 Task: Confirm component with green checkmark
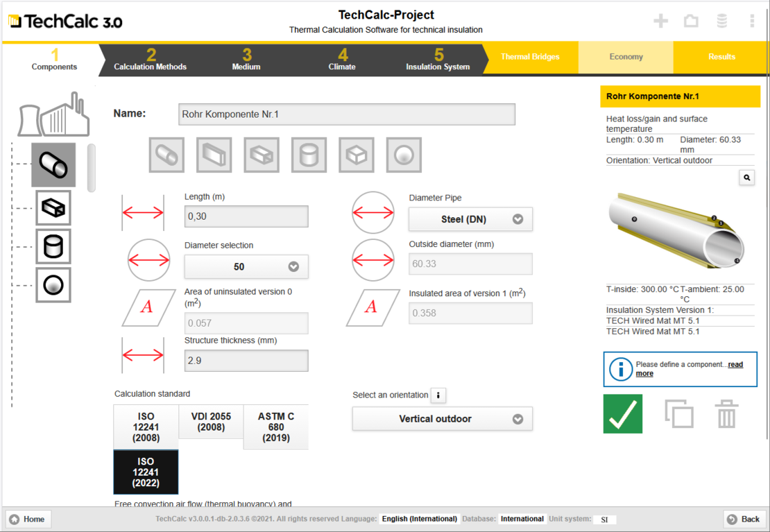[623, 413]
